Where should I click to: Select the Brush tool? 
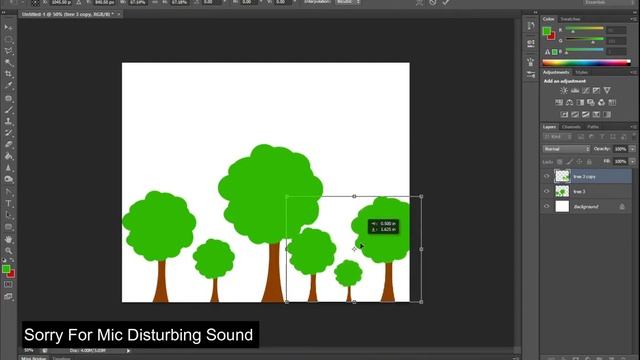pos(8,110)
